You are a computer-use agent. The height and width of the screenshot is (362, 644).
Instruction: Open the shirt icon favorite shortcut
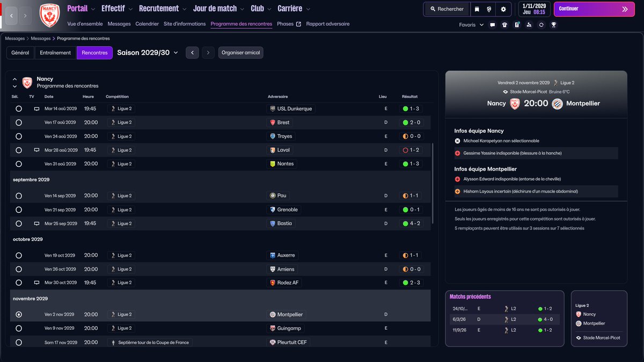click(x=504, y=25)
